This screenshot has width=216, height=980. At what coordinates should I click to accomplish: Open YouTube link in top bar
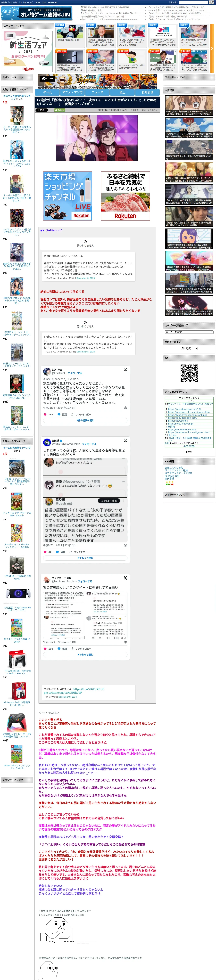click(52, 2)
